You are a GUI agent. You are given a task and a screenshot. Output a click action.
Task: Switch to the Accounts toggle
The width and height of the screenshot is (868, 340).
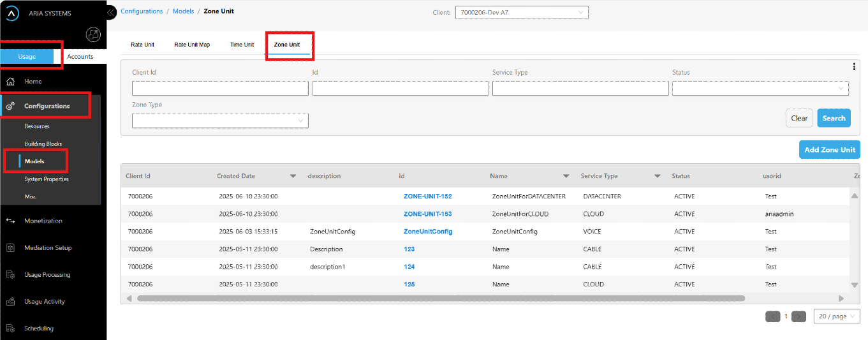[80, 57]
